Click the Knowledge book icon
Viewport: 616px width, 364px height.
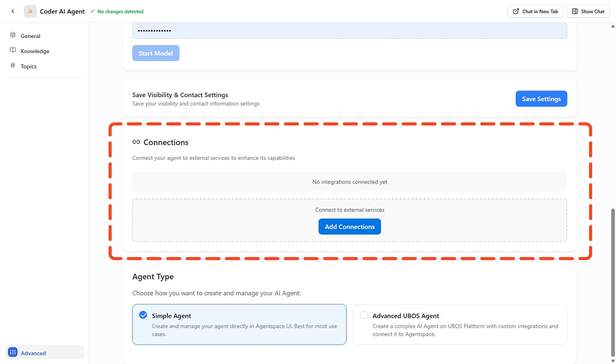(13, 50)
